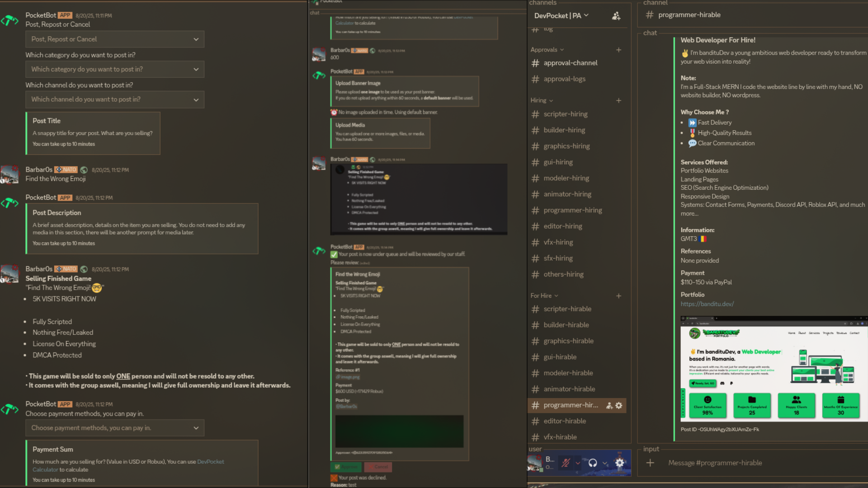This screenshot has width=868, height=488.
Task: Click the attachment plus in message input
Action: pos(650,463)
